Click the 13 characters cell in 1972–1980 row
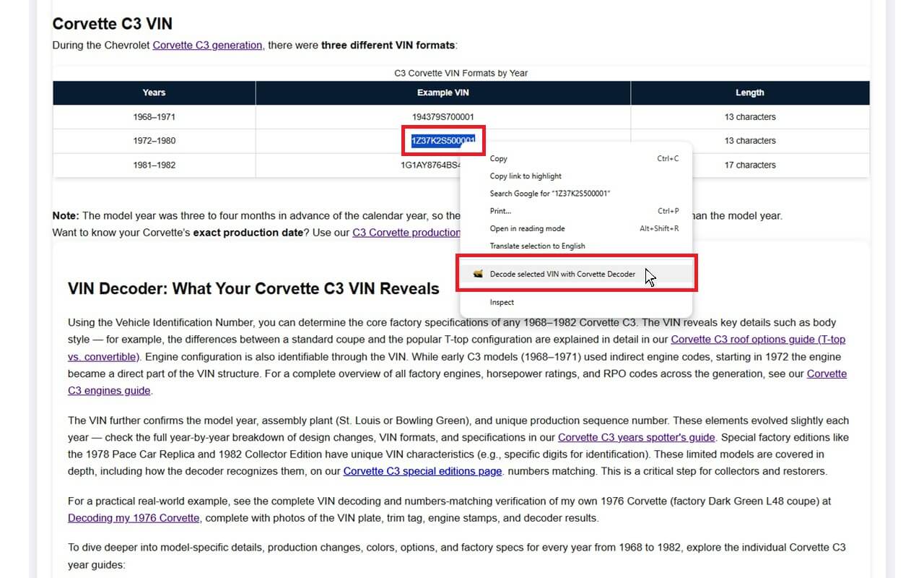The image size is (924, 578). (x=750, y=140)
